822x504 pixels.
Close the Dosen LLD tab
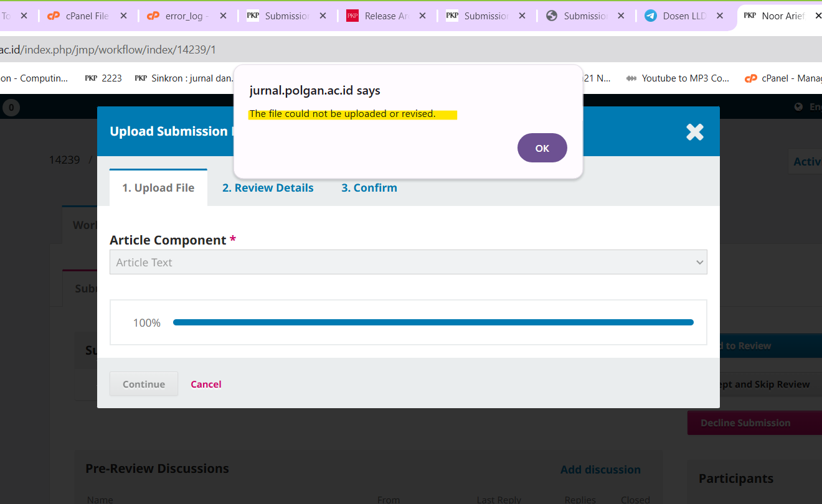[x=721, y=16]
